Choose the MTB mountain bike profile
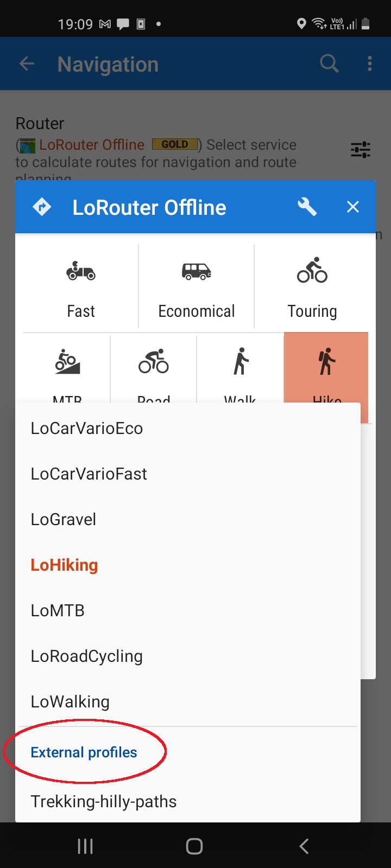 point(67,369)
